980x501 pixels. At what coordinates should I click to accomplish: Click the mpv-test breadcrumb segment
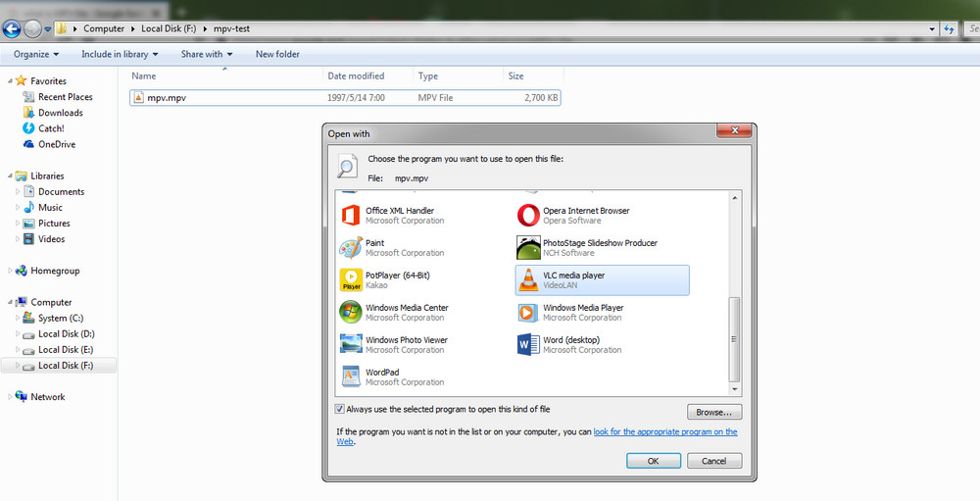click(232, 28)
